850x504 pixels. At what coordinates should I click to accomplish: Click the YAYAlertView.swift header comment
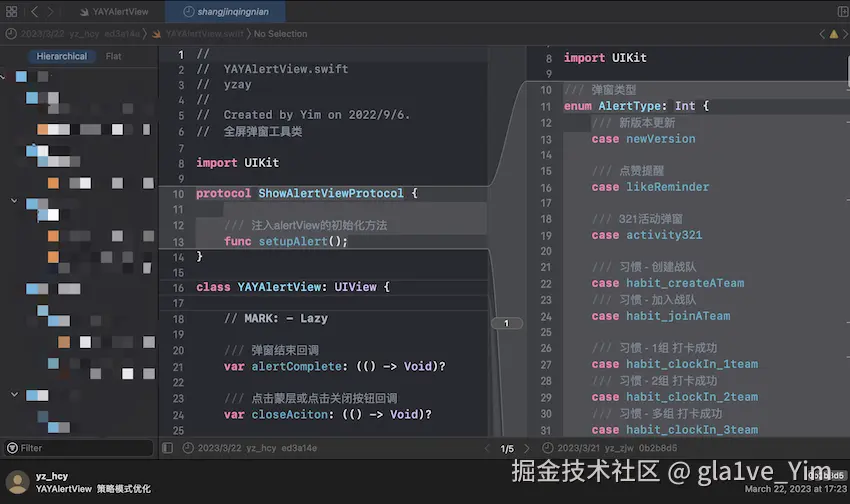(272, 69)
